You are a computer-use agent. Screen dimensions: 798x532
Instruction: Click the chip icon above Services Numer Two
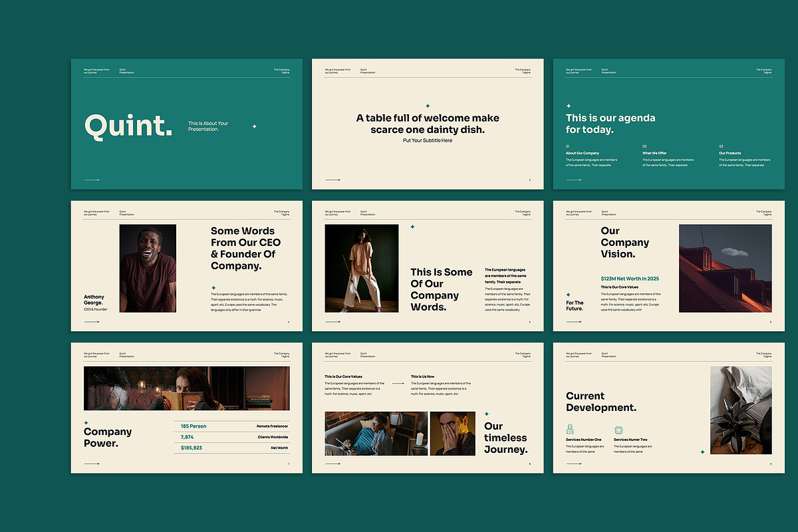click(618, 430)
